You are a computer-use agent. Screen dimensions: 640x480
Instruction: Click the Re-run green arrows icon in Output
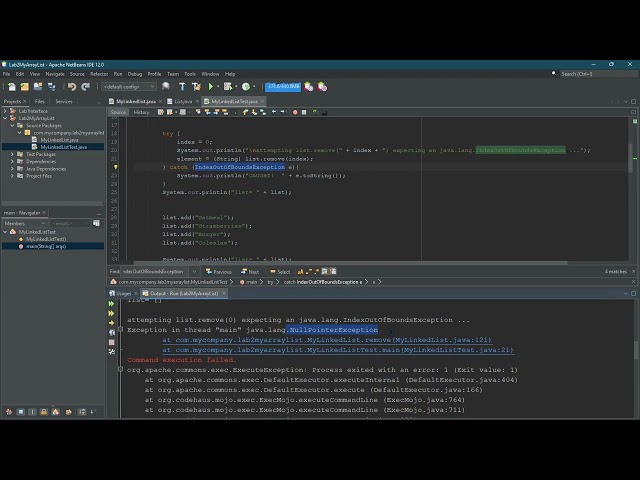pyautogui.click(x=111, y=304)
